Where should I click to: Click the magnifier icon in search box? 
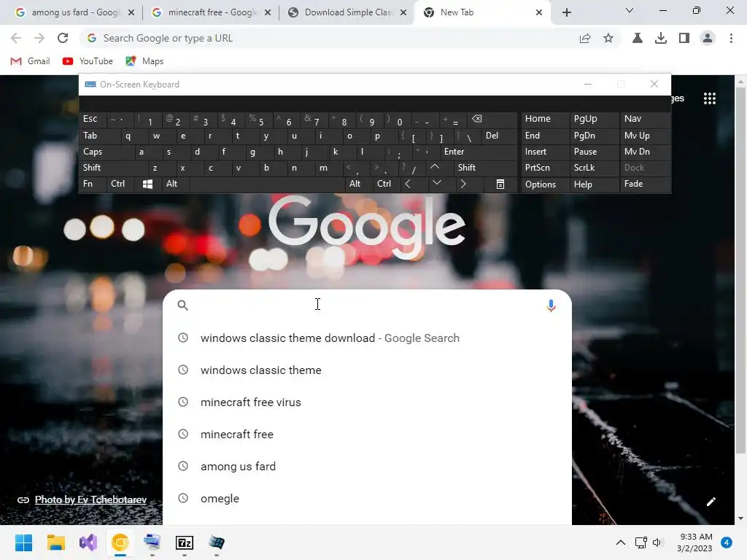[183, 306]
